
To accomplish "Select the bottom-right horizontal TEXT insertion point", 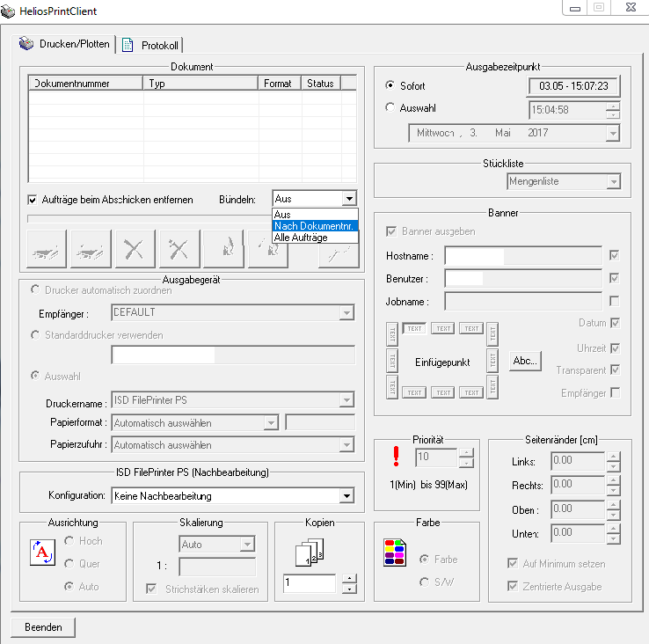I will tap(471, 392).
